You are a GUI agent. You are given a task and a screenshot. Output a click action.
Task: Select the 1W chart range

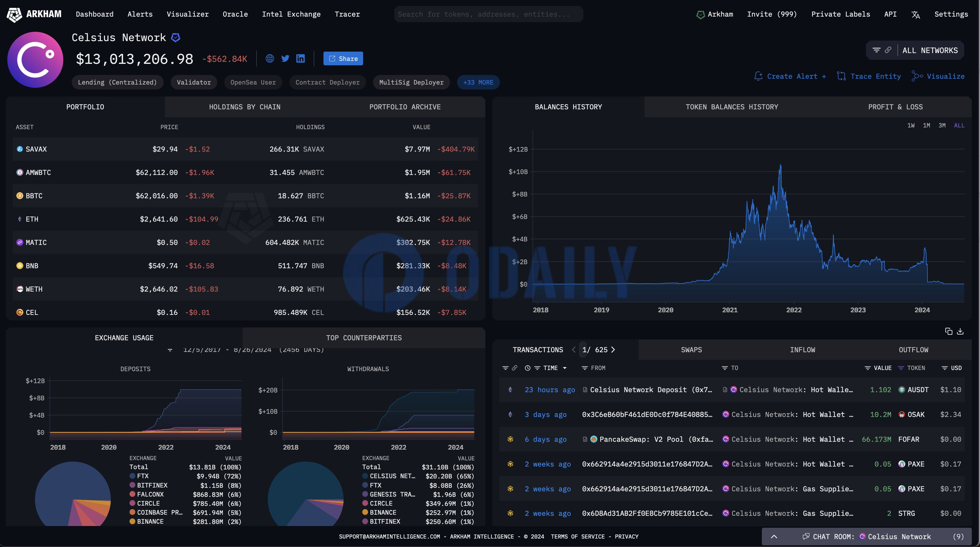(911, 125)
